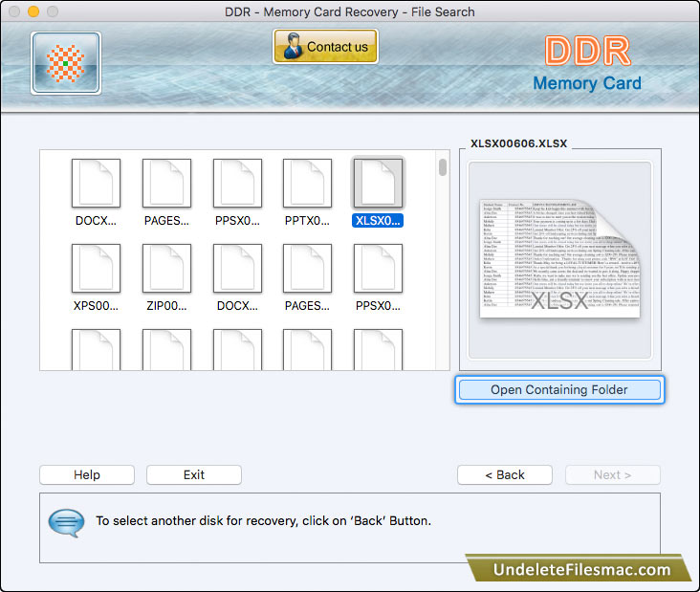Click the DDR Memory Card brand text

pos(587,63)
